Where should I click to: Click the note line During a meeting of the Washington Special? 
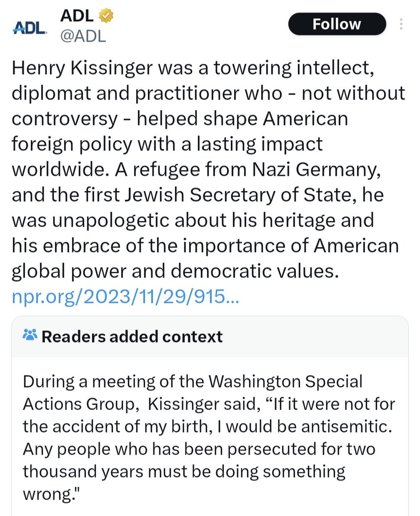(x=193, y=381)
